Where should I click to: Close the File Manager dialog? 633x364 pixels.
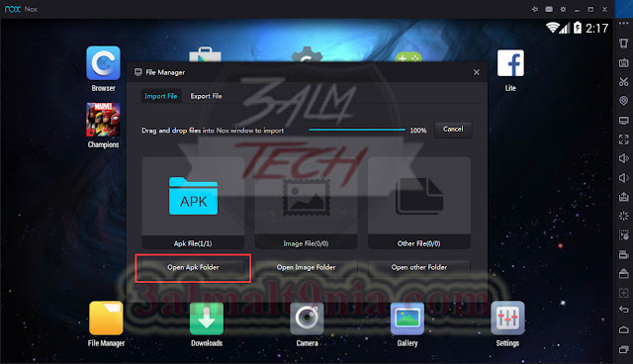(477, 72)
